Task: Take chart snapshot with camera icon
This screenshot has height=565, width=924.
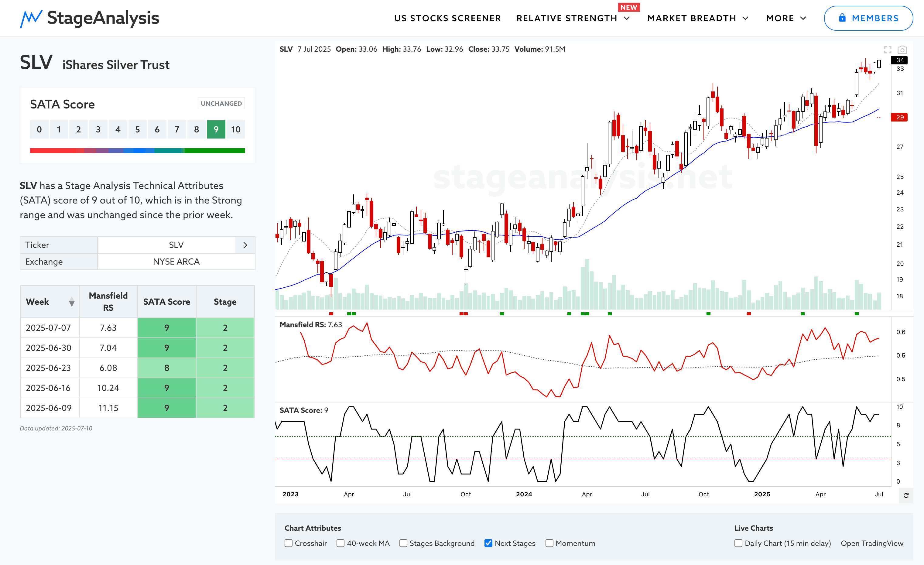Action: pyautogui.click(x=902, y=50)
